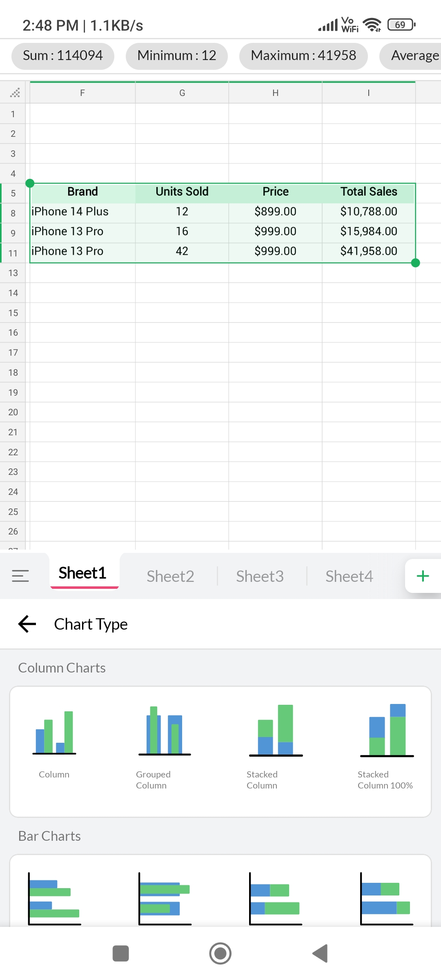Tap the Maximum: 41958 chip
This screenshot has width=441, height=980.
tap(303, 56)
